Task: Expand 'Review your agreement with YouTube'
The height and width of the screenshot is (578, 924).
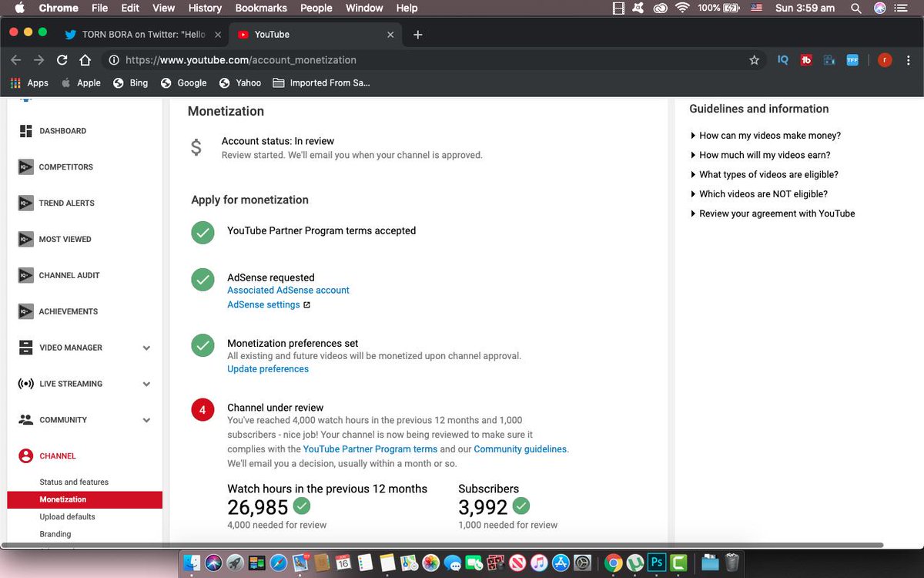Action: click(773, 213)
